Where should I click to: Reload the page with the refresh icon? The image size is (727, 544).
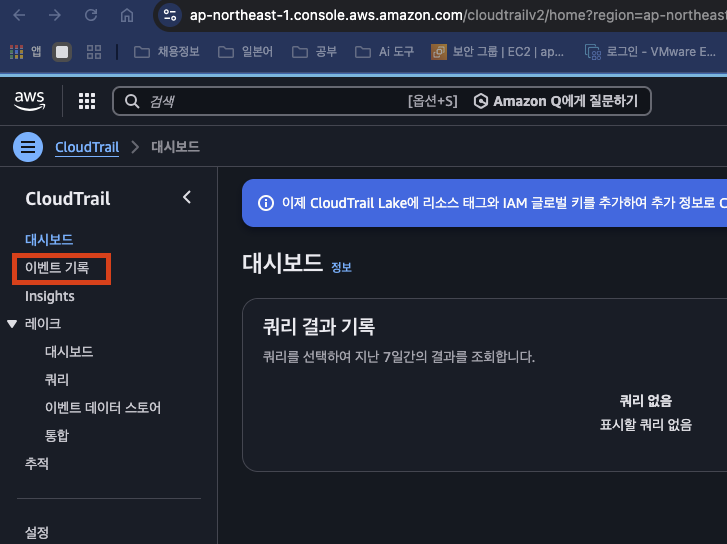pos(91,15)
